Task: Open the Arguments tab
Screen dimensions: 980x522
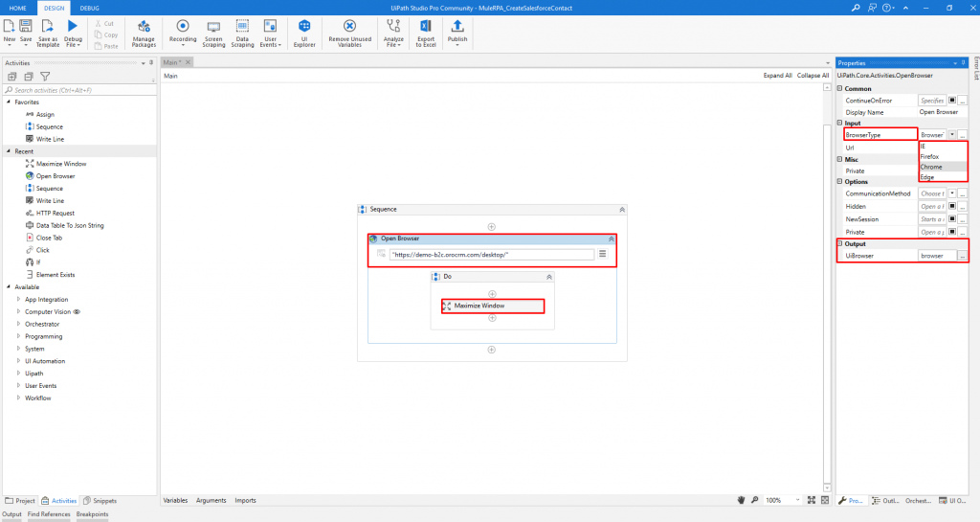Action: point(212,500)
